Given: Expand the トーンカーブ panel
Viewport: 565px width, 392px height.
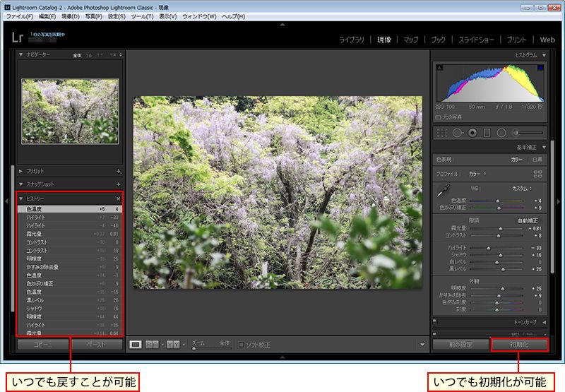Looking at the screenshot, I should [x=544, y=322].
